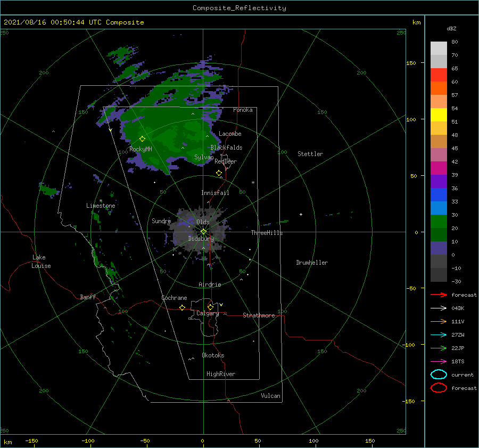The image size is (479, 448).
Task: Click the HighRiver label
Action: [x=221, y=374]
